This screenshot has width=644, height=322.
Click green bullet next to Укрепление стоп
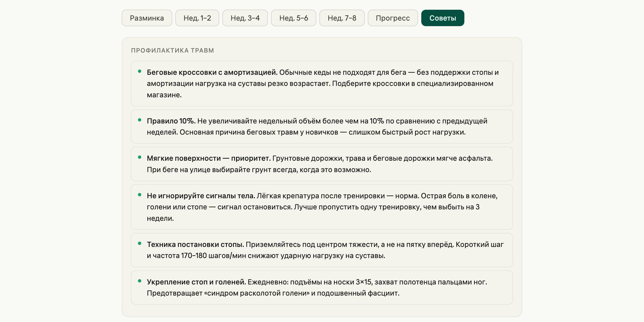pyautogui.click(x=140, y=281)
